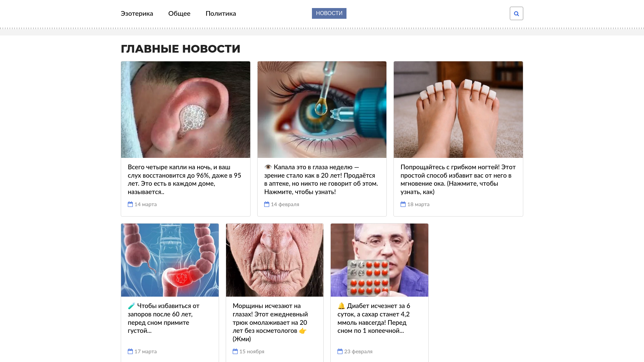Click the НОВОСТИ button

(x=329, y=13)
